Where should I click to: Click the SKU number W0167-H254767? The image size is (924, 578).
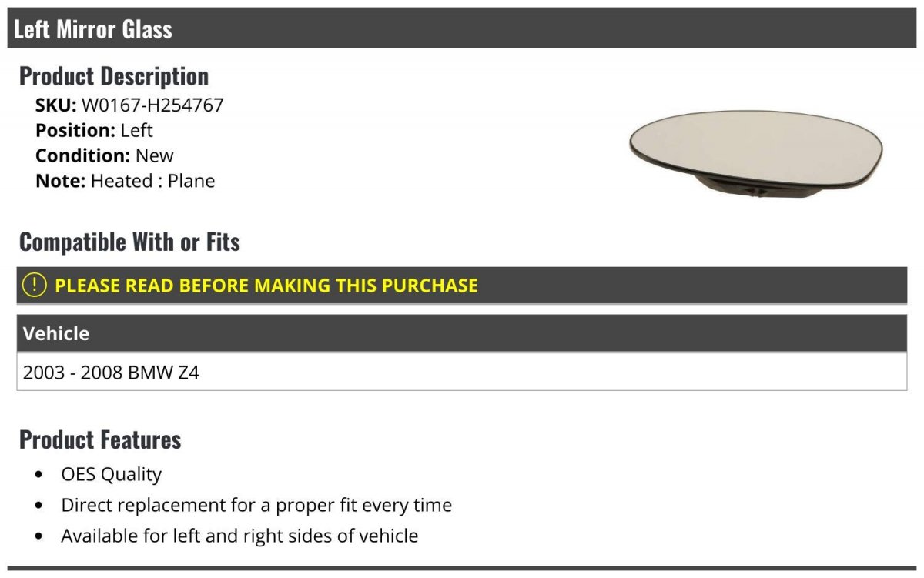click(x=152, y=105)
